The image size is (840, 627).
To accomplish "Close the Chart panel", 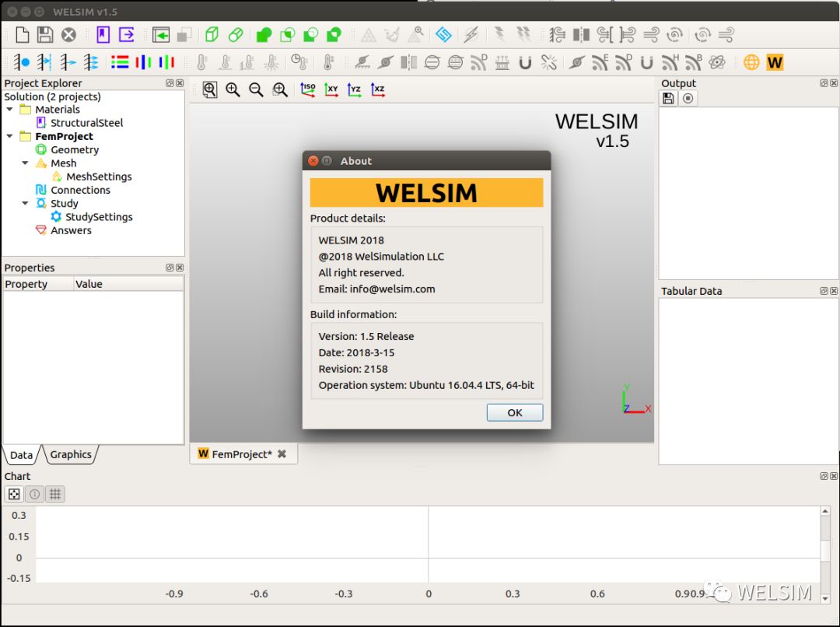I will pos(834,476).
